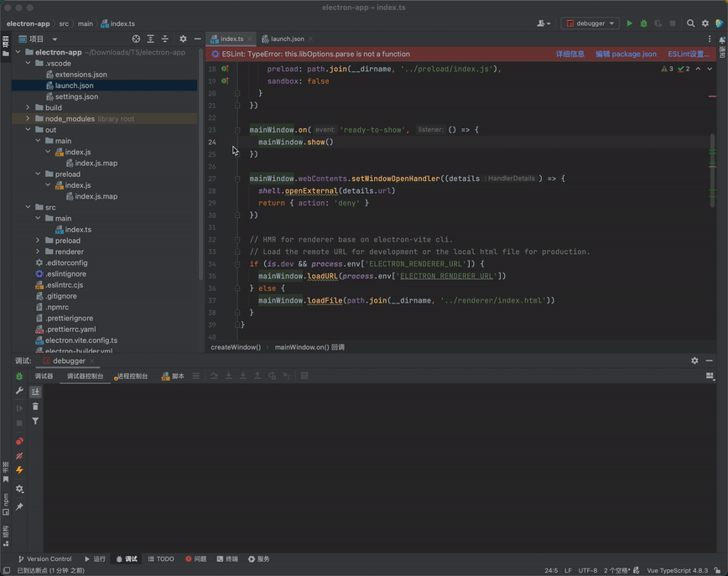Open notifications bell on right sidebar
Image resolution: width=728 pixels, height=576 pixels.
[x=722, y=40]
